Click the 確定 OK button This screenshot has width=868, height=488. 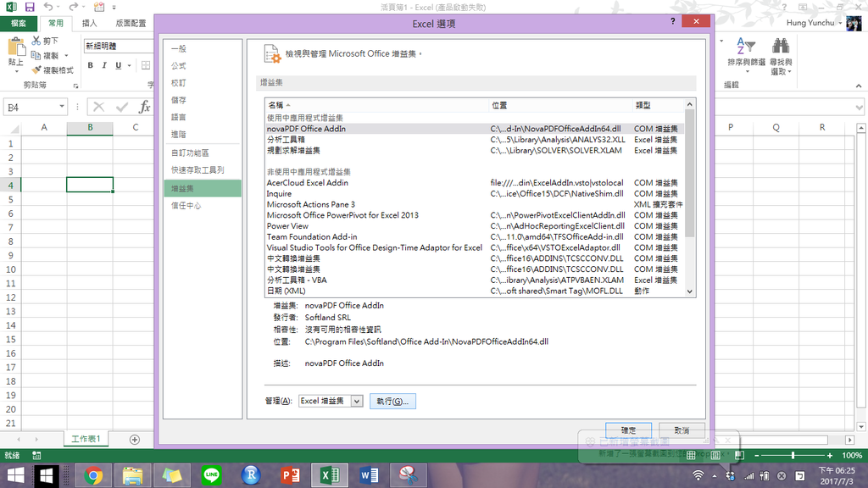pyautogui.click(x=628, y=430)
